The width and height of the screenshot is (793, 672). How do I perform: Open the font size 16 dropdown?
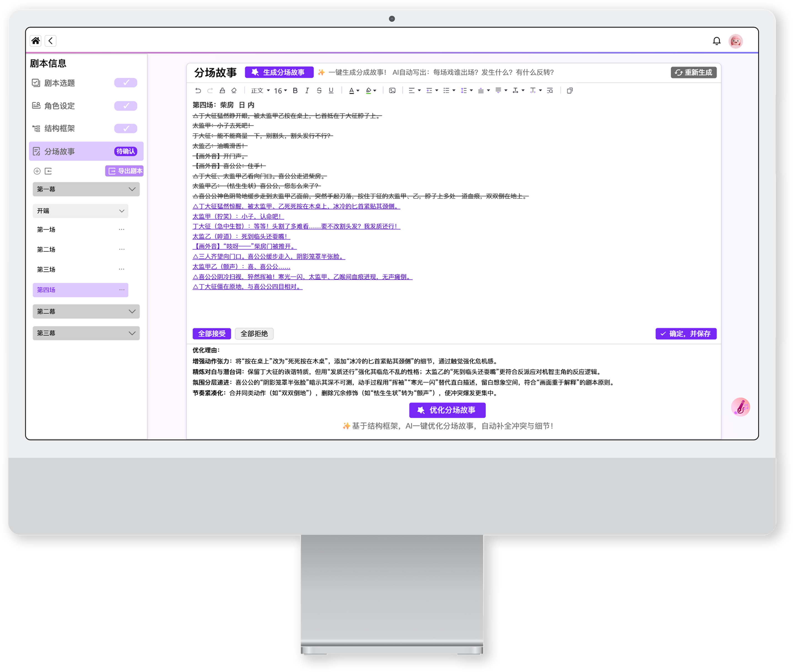pos(280,91)
